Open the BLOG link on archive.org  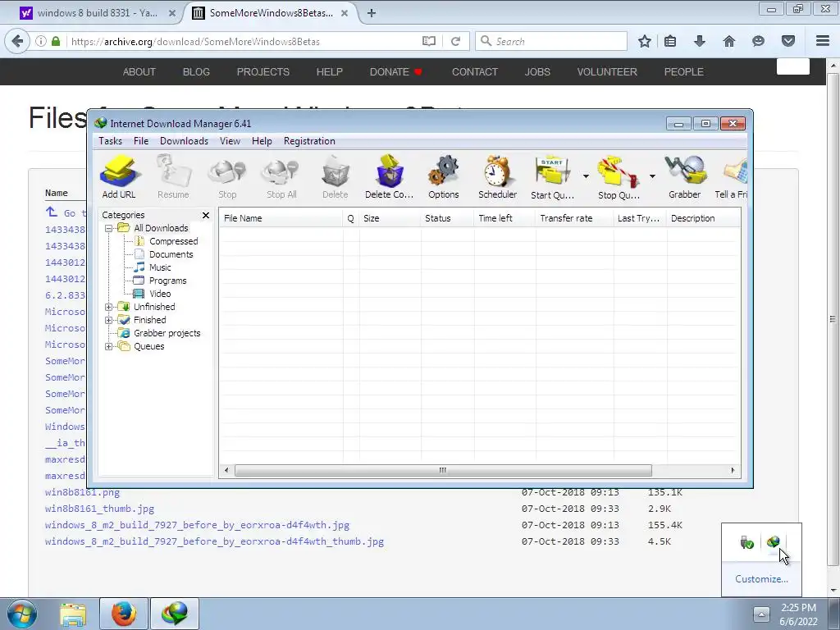[196, 72]
